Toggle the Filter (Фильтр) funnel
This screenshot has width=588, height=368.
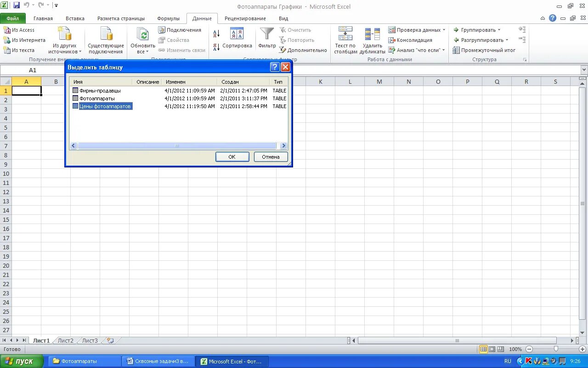[267, 38]
